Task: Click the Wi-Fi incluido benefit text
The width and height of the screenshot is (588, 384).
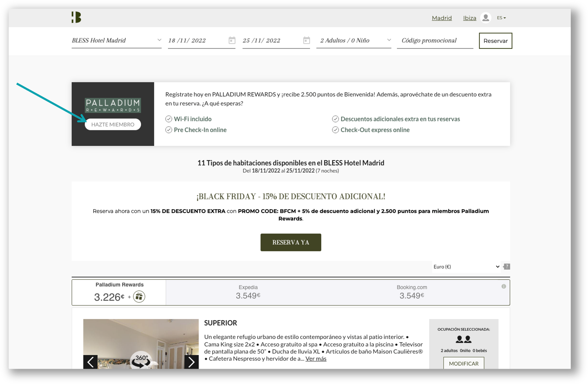Action: [x=193, y=119]
